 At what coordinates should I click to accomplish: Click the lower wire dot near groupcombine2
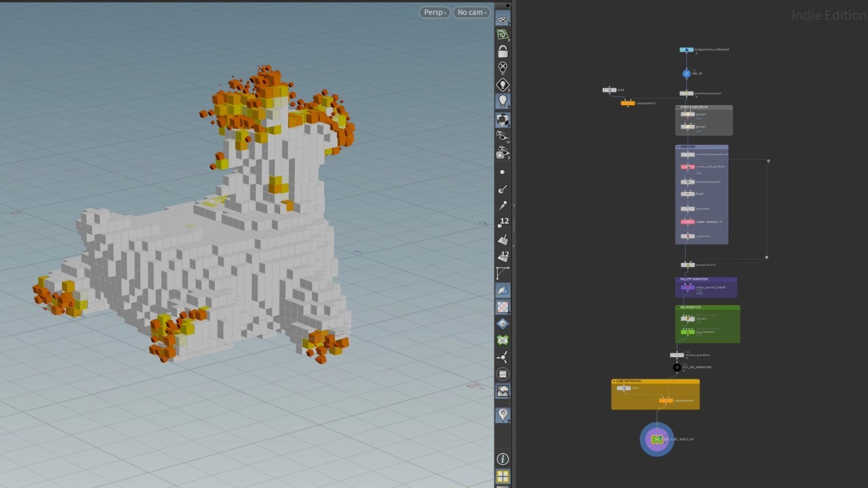pos(767,257)
